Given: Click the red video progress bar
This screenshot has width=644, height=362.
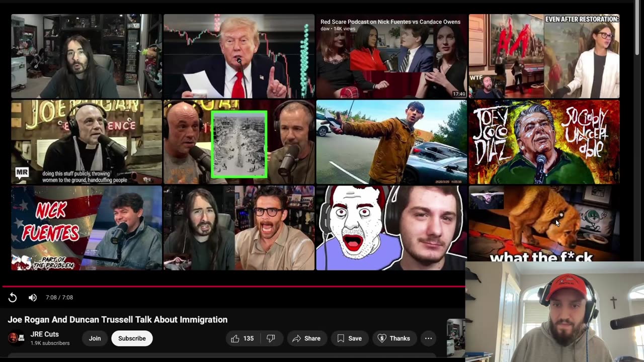Looking at the screenshot, I should pos(233,287).
